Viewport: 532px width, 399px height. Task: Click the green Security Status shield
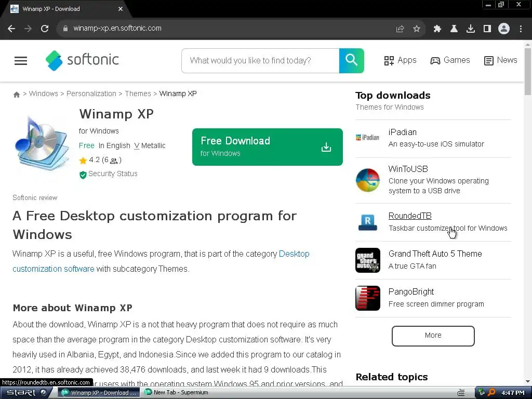pyautogui.click(x=83, y=175)
